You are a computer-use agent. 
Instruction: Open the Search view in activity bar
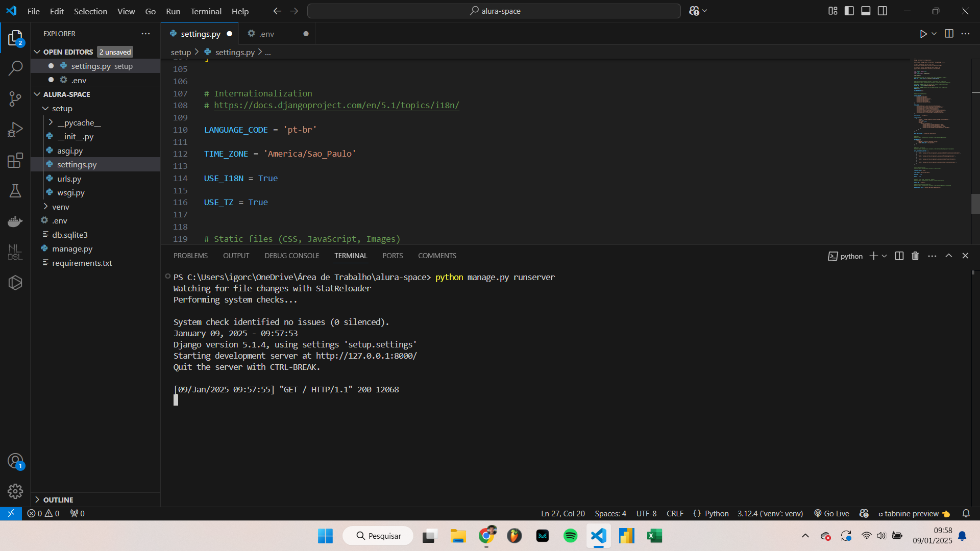pos(15,68)
